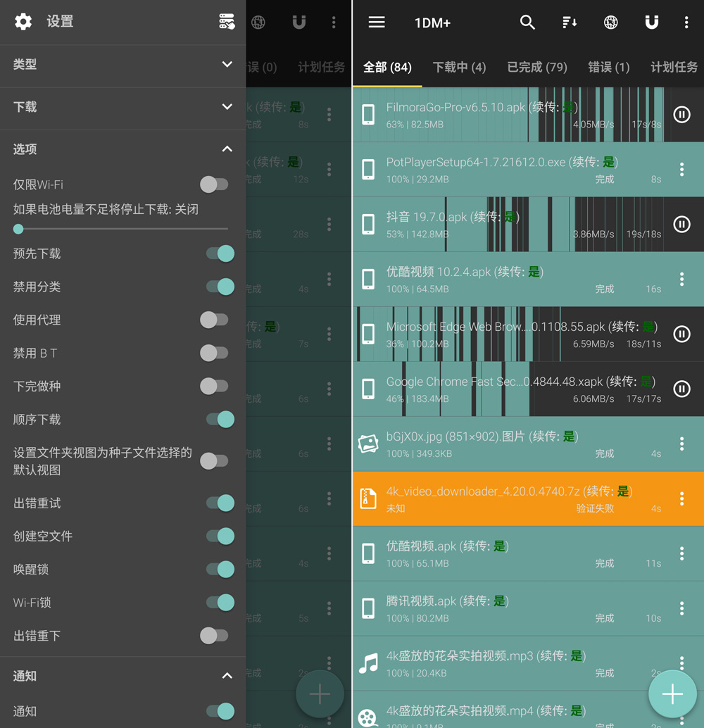This screenshot has height=728, width=704.
Task: Turn off Wi-Fi锁 switch
Action: point(220,602)
